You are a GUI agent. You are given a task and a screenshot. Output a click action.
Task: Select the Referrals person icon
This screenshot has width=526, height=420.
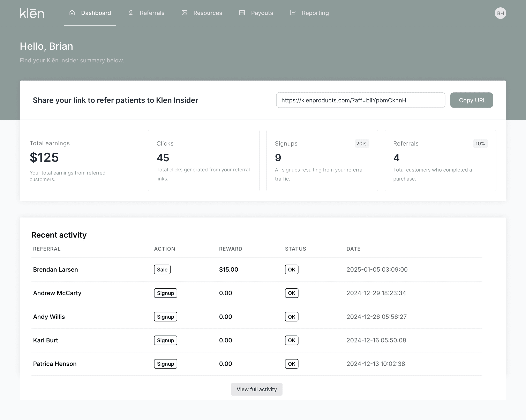tap(131, 13)
